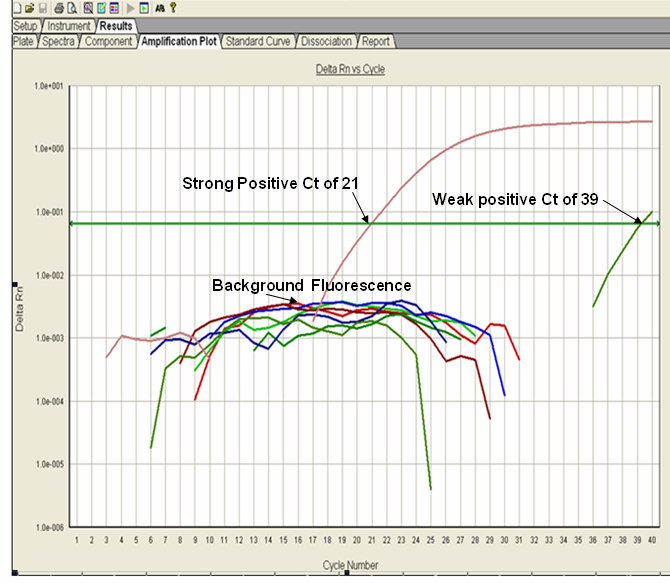The height and width of the screenshot is (583, 670).
Task: Open the Spectra sub-tab
Action: 59,41
